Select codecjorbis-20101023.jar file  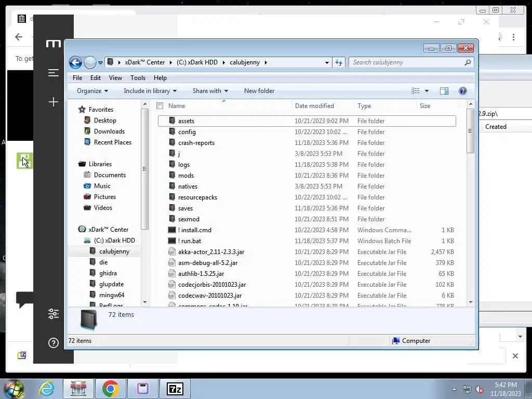click(212, 285)
